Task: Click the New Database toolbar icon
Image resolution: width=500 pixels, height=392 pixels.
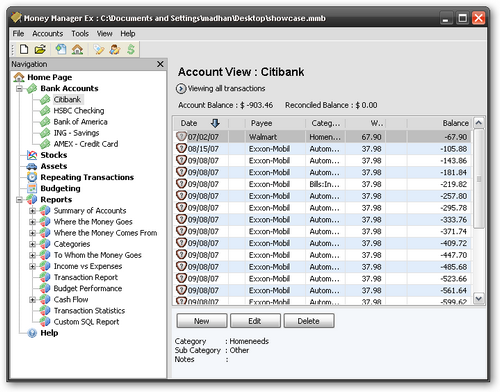Action: point(24,49)
